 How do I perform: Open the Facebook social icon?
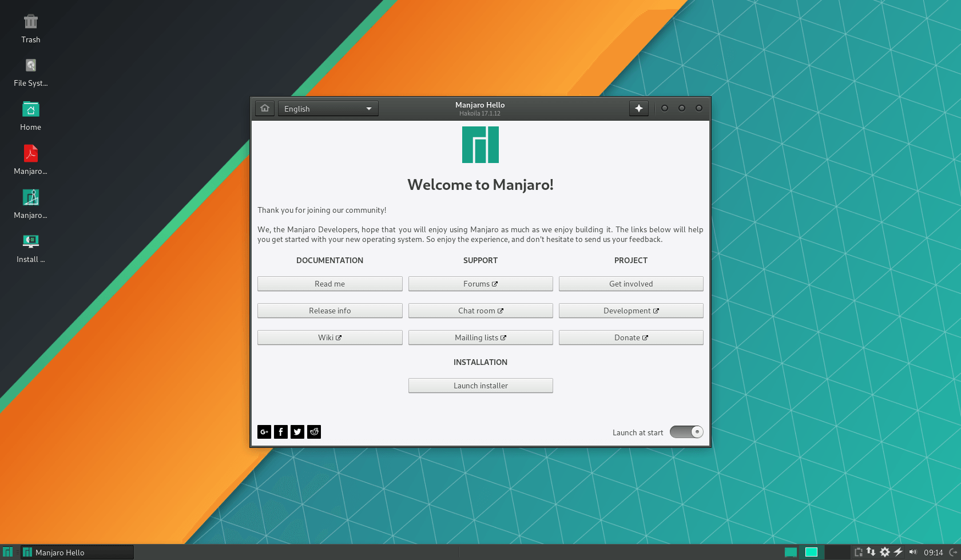coord(281,432)
